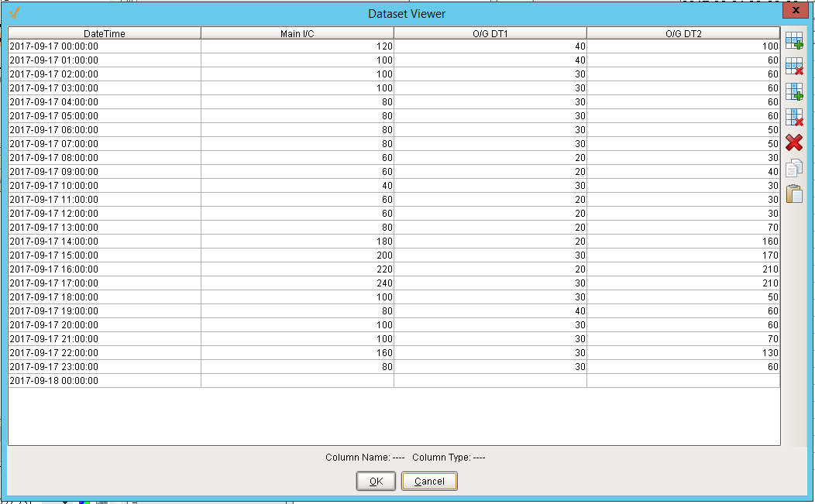The width and height of the screenshot is (815, 504).
Task: Click the Add Row icon
Action: (x=793, y=40)
